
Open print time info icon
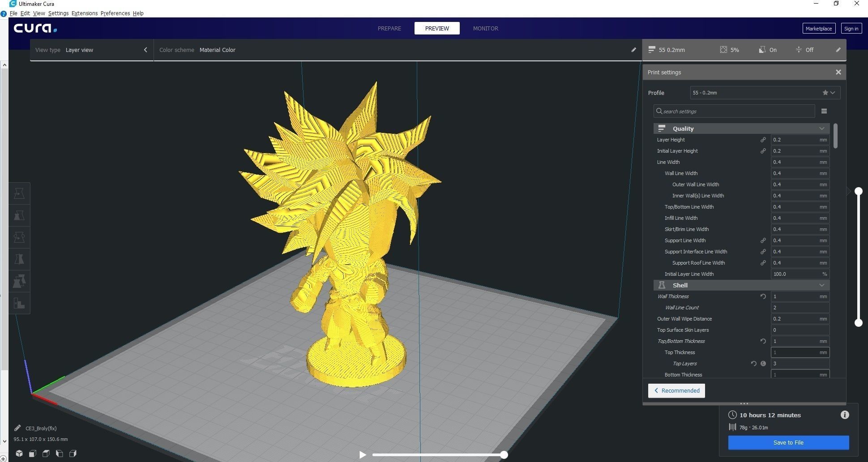[845, 415]
